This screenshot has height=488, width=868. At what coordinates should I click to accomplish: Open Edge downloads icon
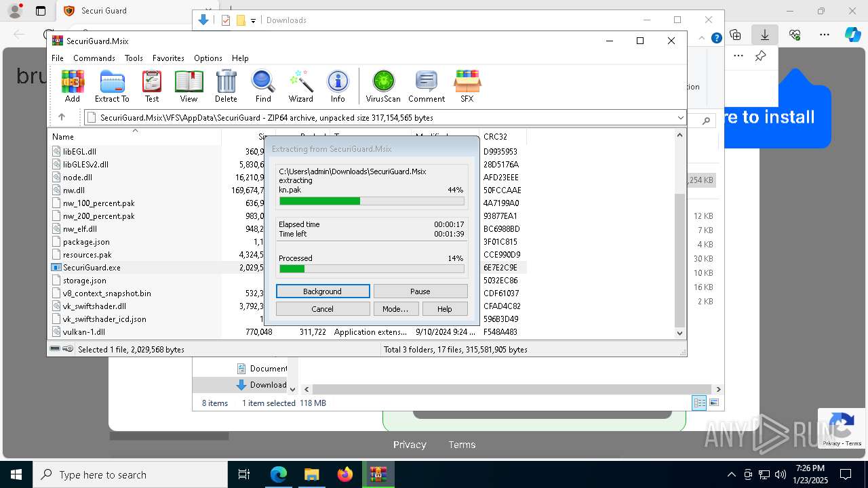pos(765,35)
